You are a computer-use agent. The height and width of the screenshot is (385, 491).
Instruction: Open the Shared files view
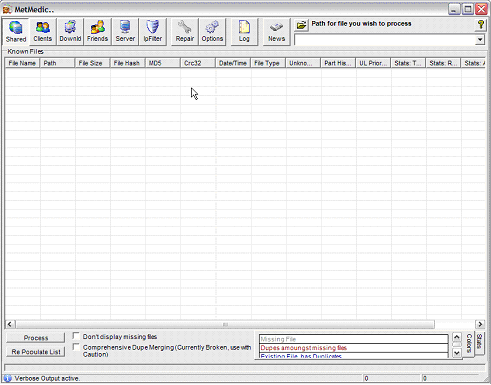coord(16,31)
